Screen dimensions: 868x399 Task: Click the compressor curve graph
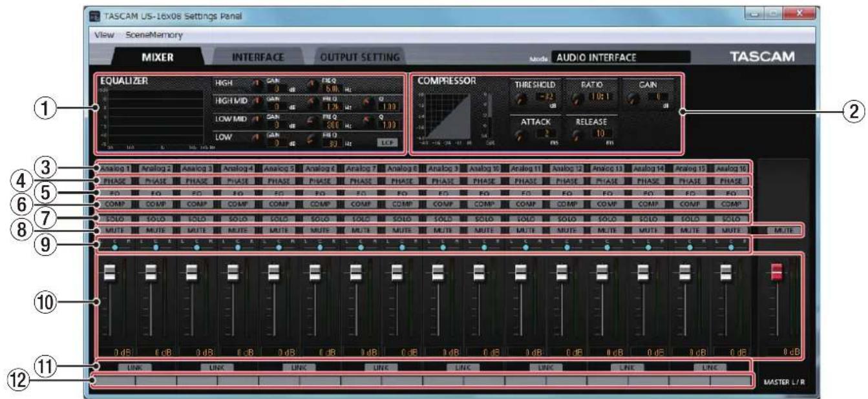(x=449, y=116)
